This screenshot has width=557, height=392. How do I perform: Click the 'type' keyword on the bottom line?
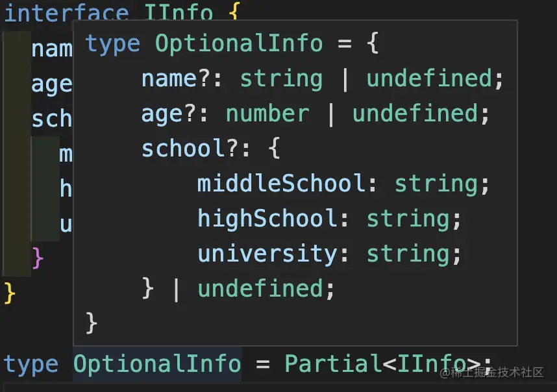31,365
